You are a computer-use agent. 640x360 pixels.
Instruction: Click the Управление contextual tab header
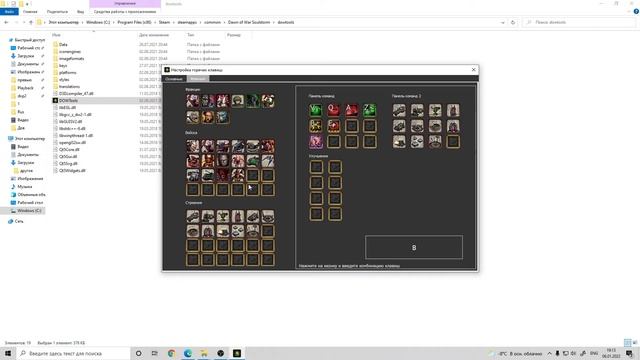[x=125, y=4]
